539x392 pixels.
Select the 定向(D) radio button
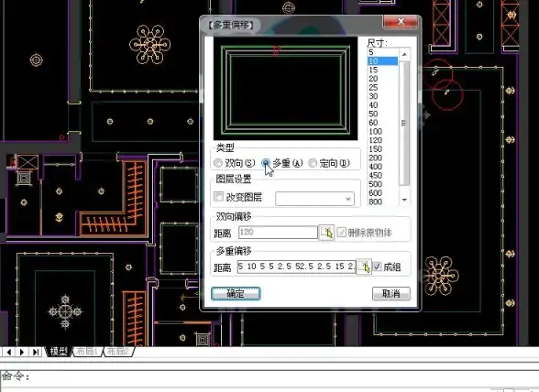[313, 163]
